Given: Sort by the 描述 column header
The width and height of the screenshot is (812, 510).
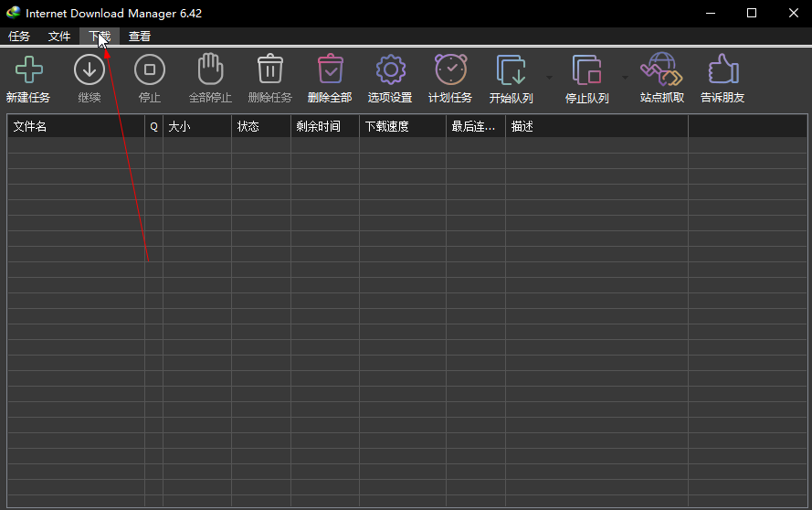Looking at the screenshot, I should point(596,126).
